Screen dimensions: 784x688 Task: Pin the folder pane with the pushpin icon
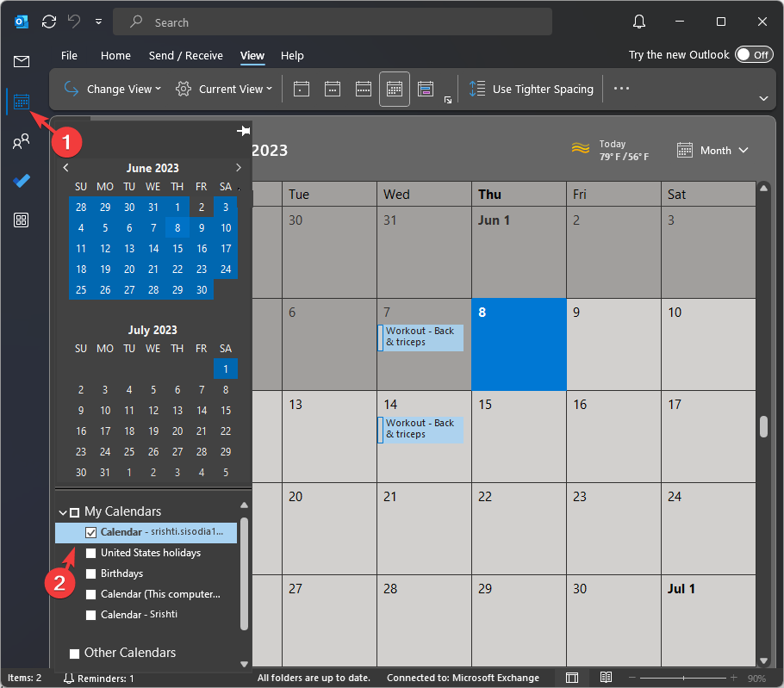[243, 130]
